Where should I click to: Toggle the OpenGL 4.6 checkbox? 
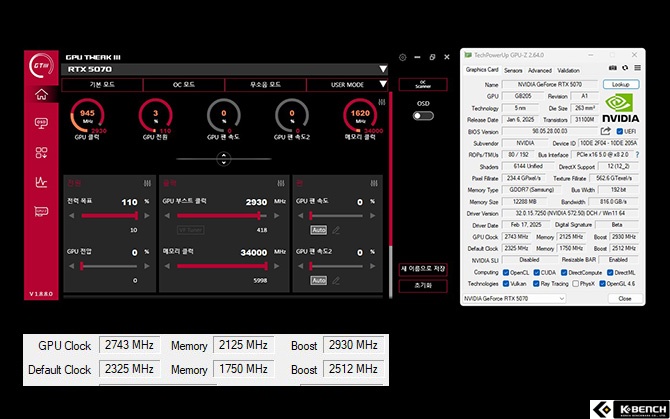(x=602, y=284)
